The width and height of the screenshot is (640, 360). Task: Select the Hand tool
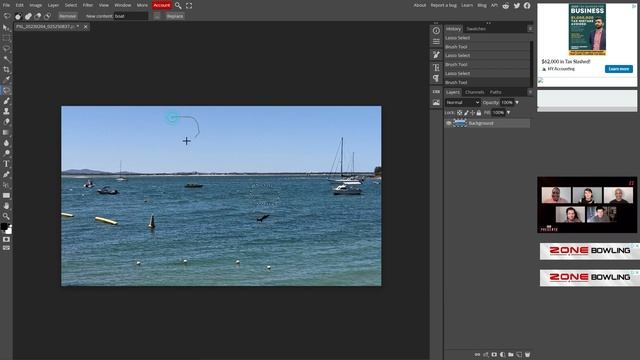click(6, 206)
